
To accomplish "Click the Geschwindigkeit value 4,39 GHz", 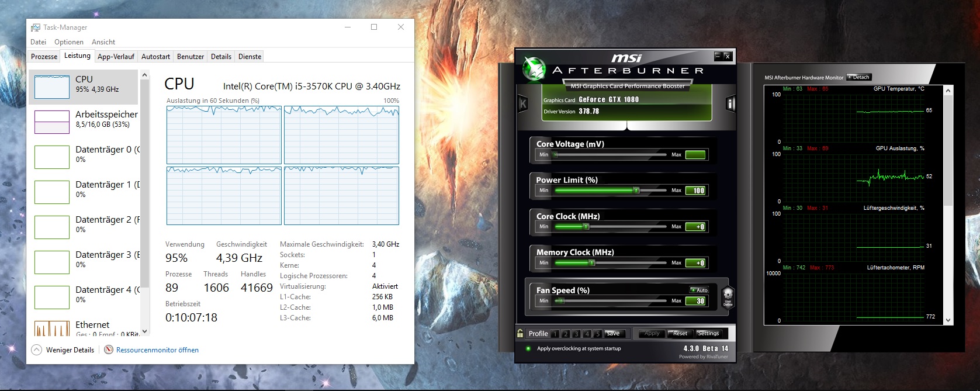I will (x=239, y=258).
